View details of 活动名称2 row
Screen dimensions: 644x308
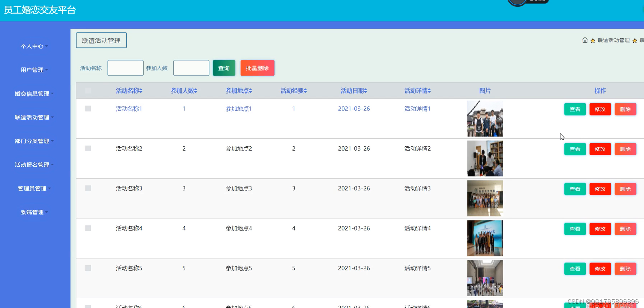(575, 149)
